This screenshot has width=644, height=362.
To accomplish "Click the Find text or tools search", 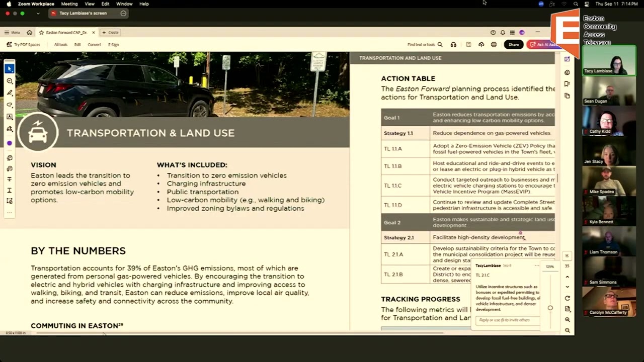I will (425, 45).
